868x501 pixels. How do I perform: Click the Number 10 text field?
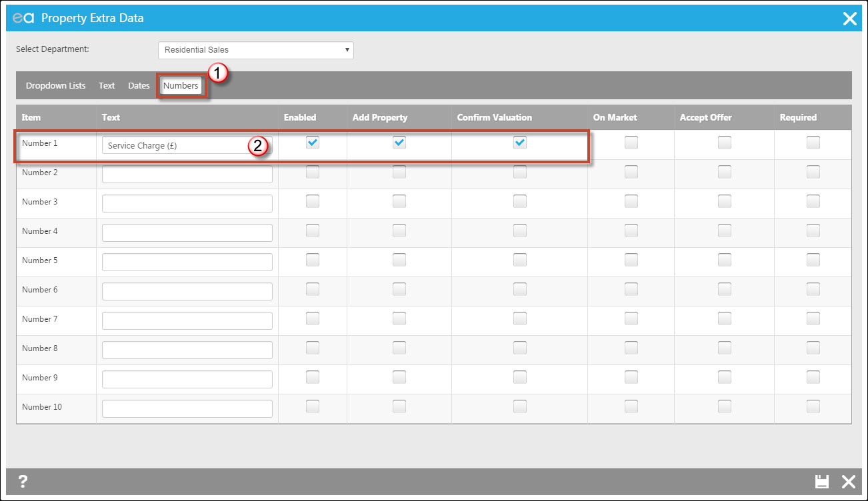(187, 409)
